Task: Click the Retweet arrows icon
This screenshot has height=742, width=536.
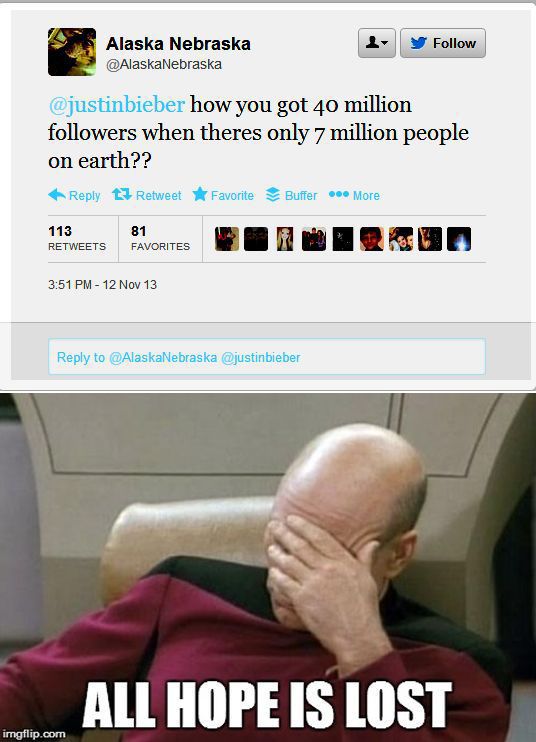Action: (x=122, y=194)
